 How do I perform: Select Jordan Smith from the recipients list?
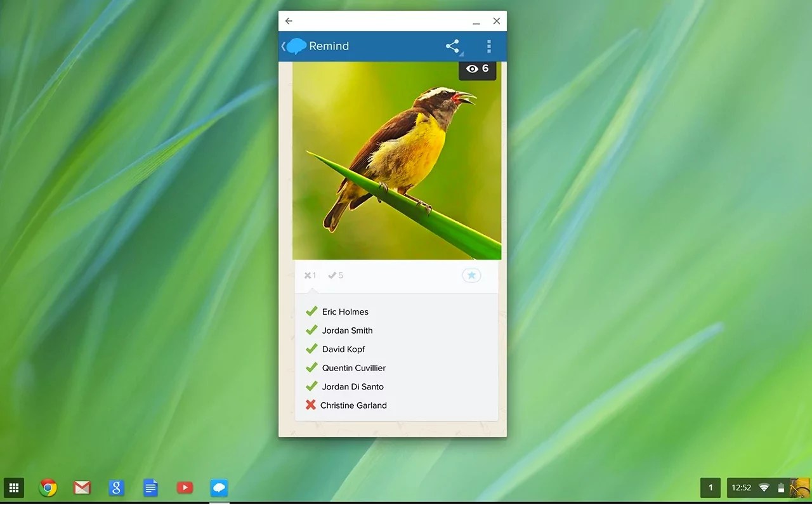347,330
